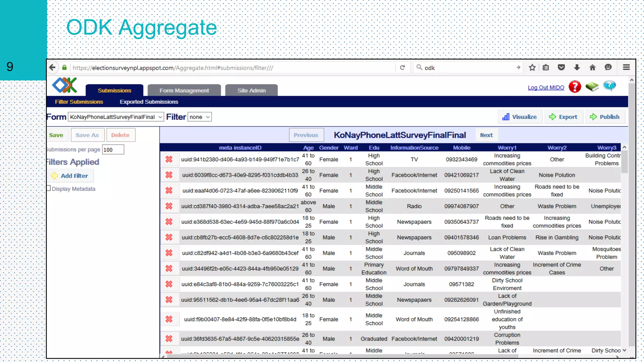Click the blue speech bubble help icon
The width and height of the screenshot is (644, 362).
click(x=609, y=86)
